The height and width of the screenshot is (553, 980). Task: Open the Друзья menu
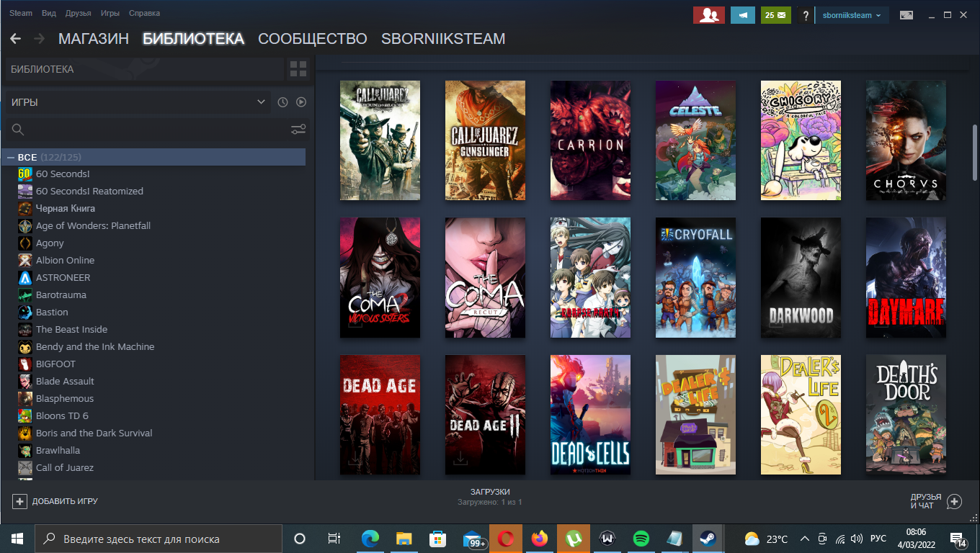[78, 13]
